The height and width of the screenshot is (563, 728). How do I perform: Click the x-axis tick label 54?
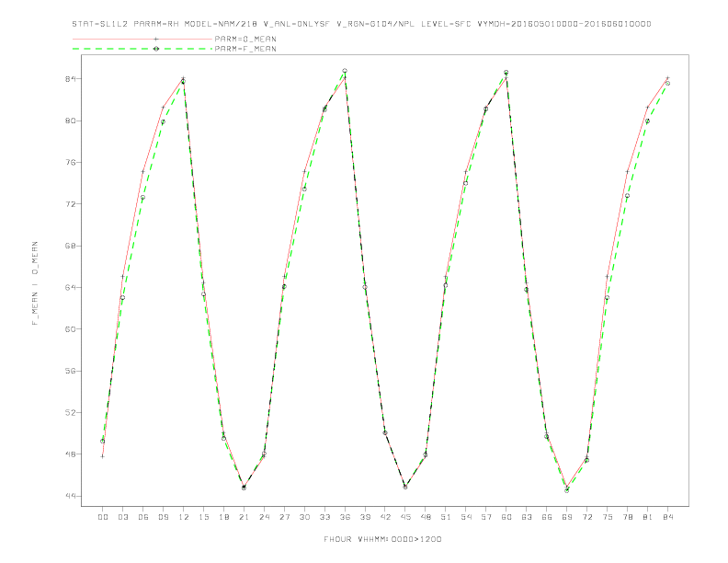coord(466,517)
